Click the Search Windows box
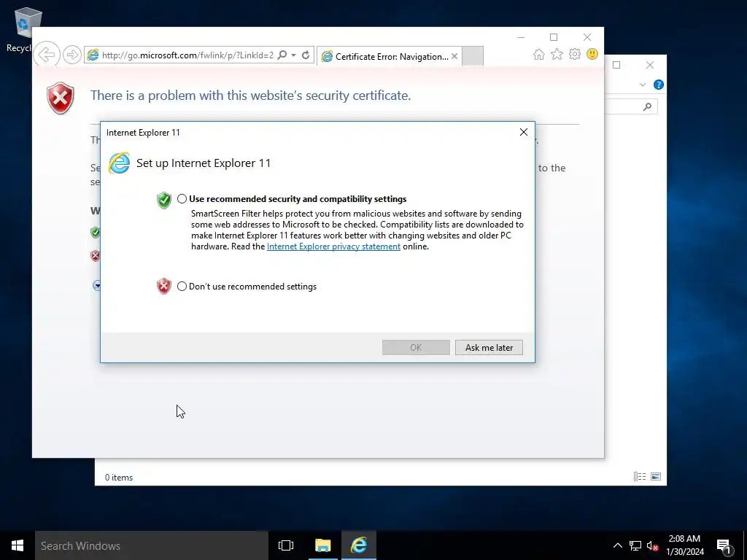 click(152, 545)
